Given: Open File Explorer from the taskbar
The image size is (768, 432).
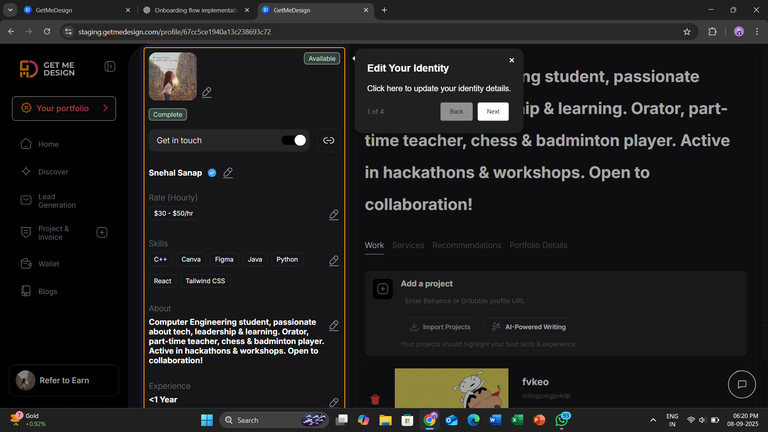Looking at the screenshot, I should pos(385,420).
